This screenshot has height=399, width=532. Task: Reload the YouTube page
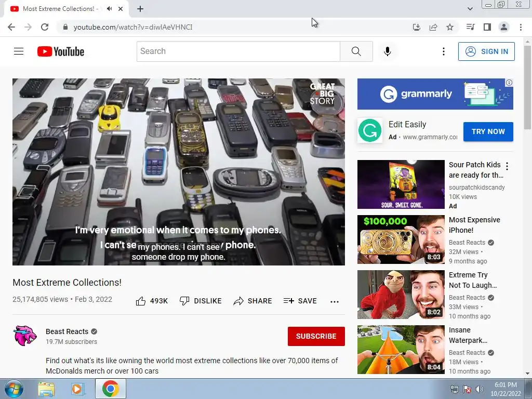click(45, 27)
